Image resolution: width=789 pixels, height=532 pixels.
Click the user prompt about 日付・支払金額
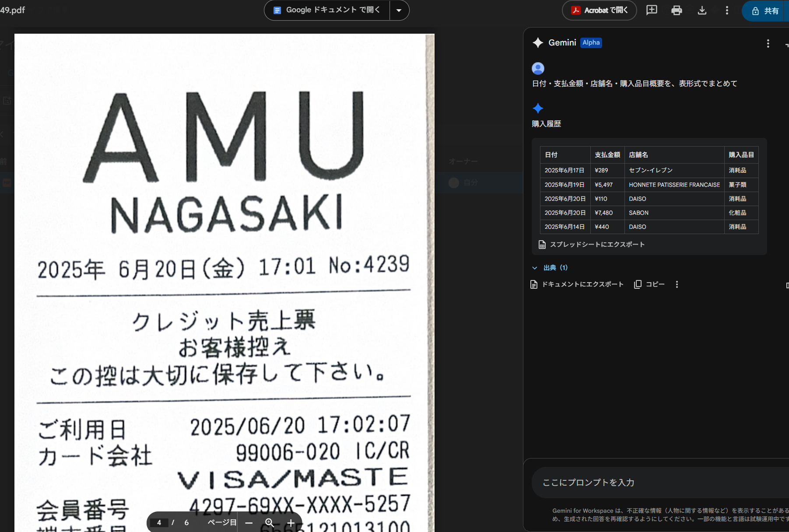[635, 84]
